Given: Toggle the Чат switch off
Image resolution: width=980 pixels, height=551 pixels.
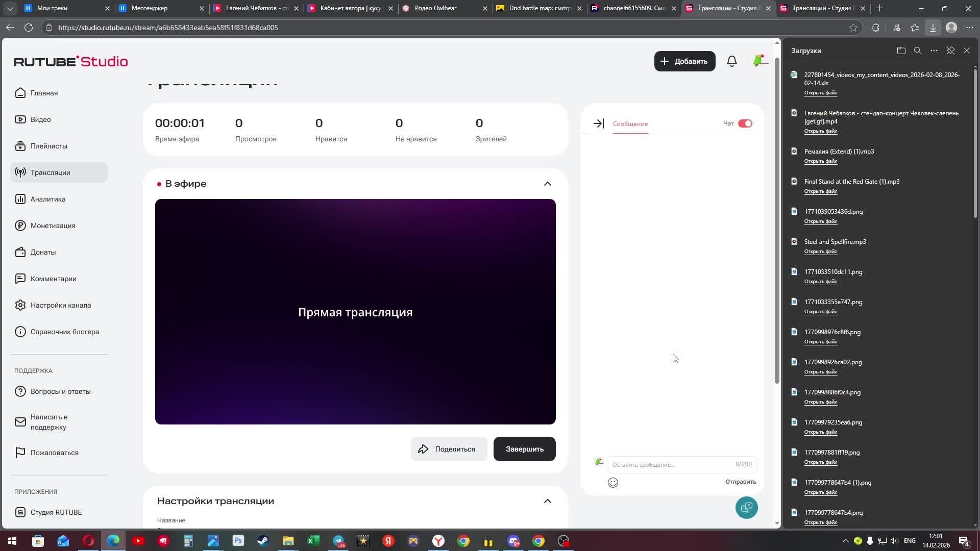Looking at the screenshot, I should [745, 123].
